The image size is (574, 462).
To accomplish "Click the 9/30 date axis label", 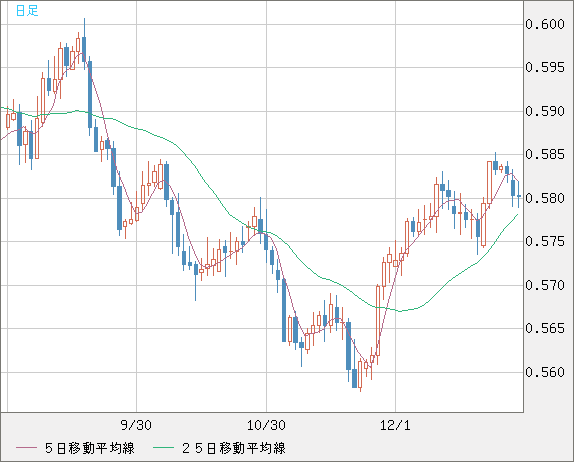I will [x=136, y=425].
